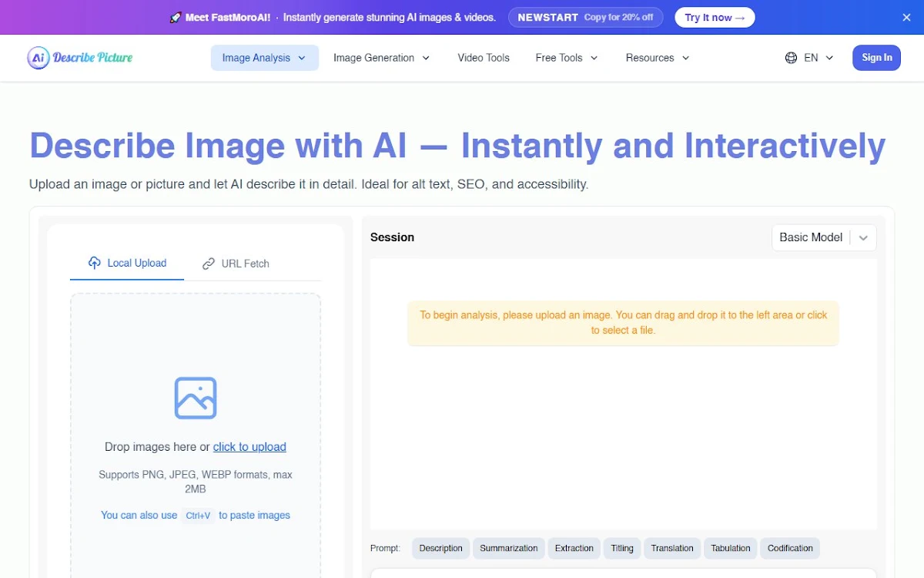Switch to Local Upload tab
The width and height of the screenshot is (924, 578).
tap(127, 264)
